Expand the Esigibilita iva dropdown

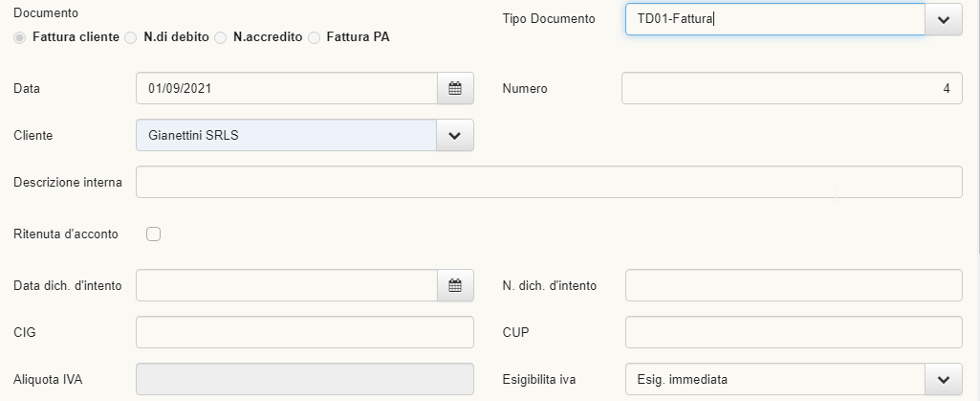click(x=944, y=379)
